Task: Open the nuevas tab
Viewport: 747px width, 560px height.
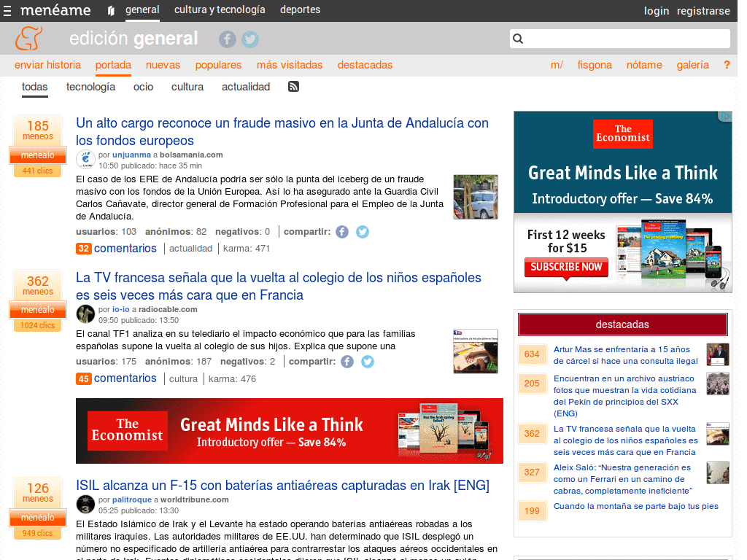Action: 163,65
